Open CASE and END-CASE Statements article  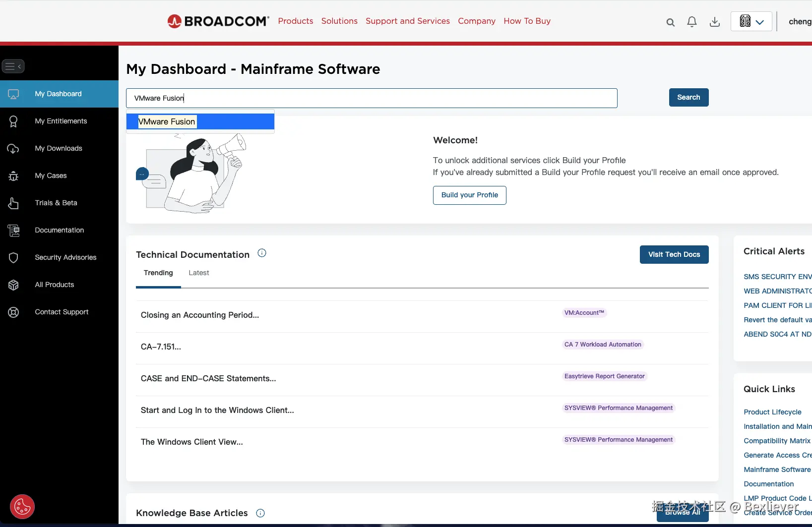tap(208, 378)
